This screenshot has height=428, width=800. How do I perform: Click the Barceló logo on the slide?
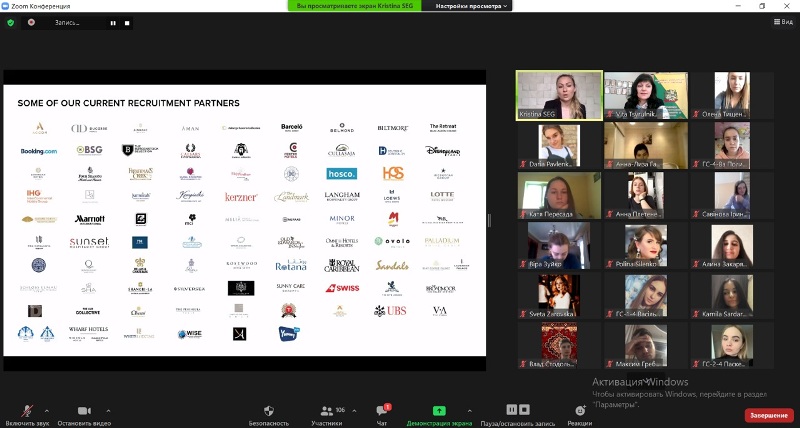(292, 128)
